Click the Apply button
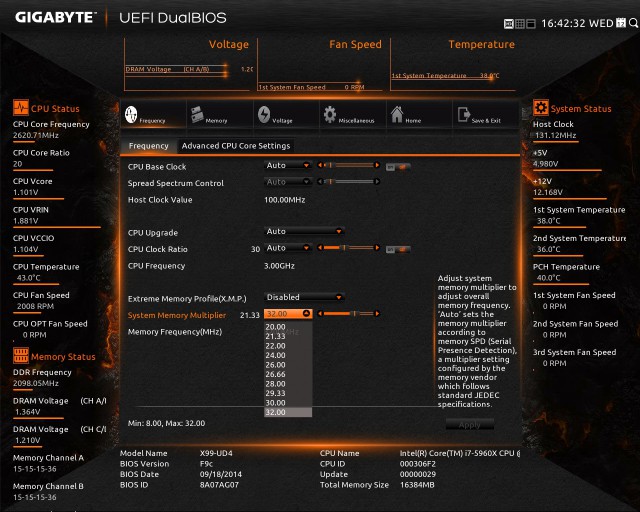 (470, 425)
